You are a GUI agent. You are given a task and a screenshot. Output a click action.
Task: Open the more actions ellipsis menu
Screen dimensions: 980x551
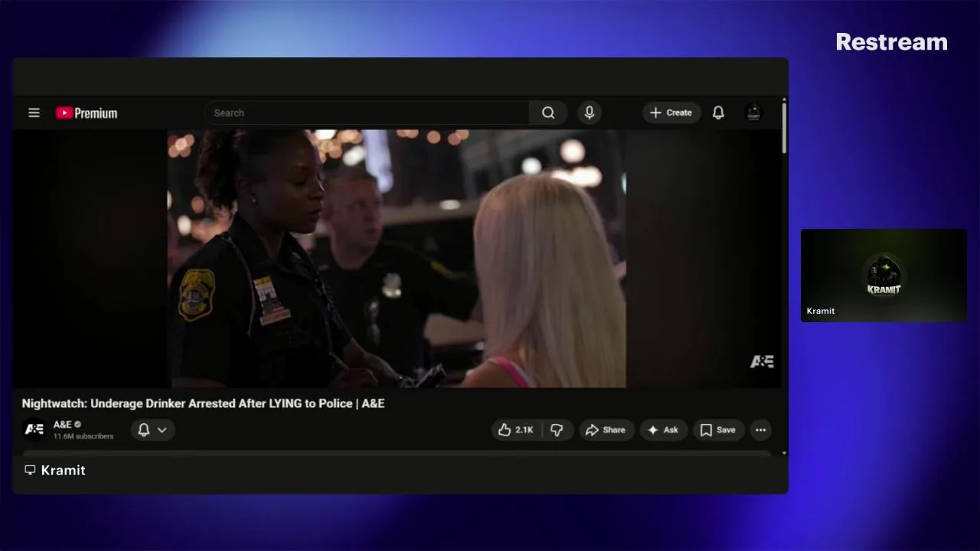coord(760,430)
